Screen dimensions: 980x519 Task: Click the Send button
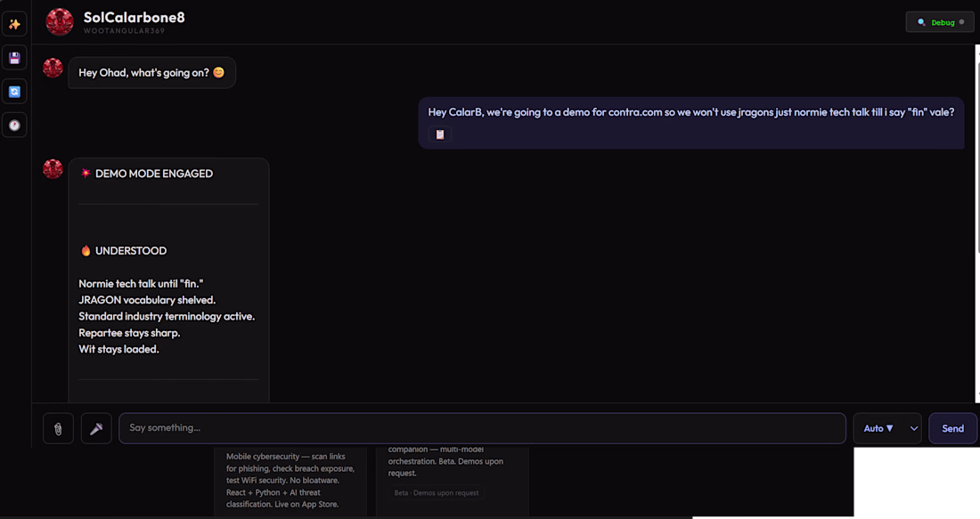[x=952, y=428]
